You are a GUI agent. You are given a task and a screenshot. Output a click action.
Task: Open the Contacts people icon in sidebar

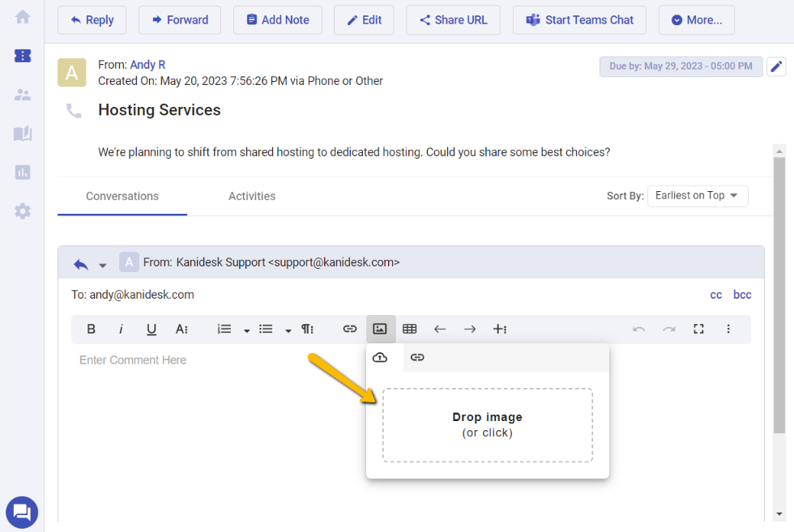[x=23, y=95]
